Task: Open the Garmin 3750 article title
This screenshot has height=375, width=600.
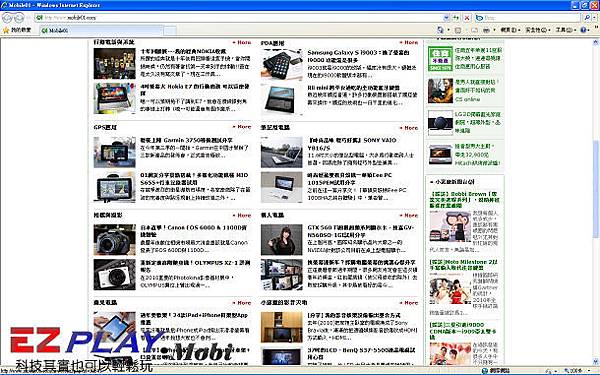Action: click(x=186, y=140)
